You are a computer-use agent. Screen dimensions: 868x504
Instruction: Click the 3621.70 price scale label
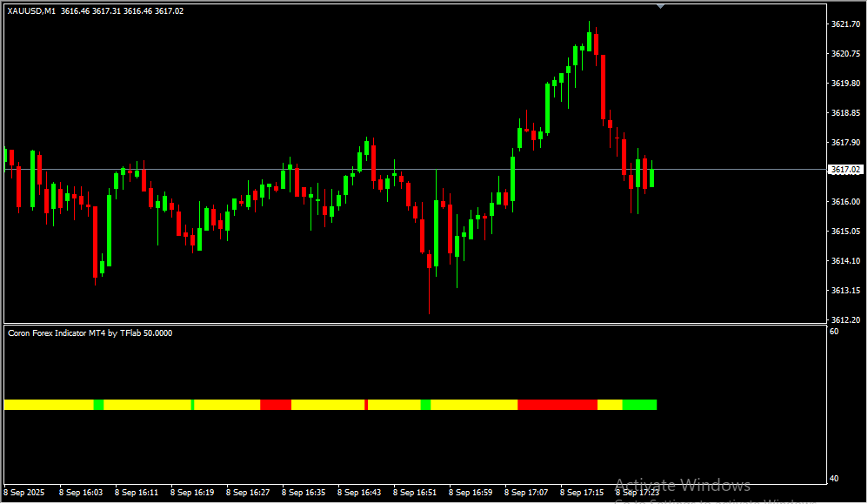[845, 24]
